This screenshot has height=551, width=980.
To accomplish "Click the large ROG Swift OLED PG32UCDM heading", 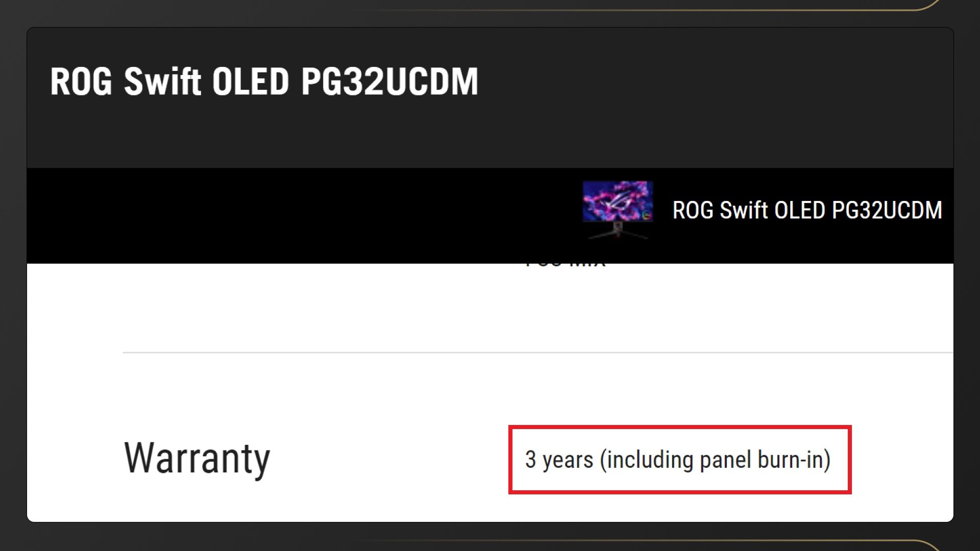I will [264, 82].
